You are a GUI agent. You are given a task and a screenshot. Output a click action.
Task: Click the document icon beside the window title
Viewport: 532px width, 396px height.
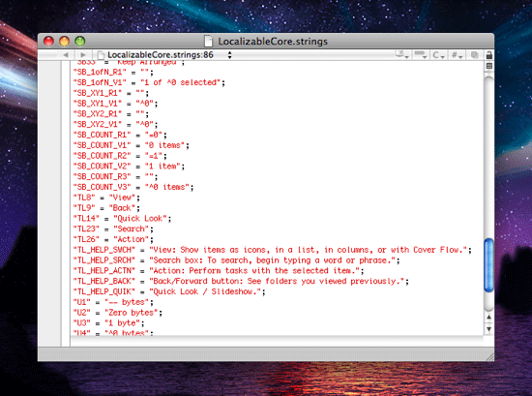click(208, 41)
